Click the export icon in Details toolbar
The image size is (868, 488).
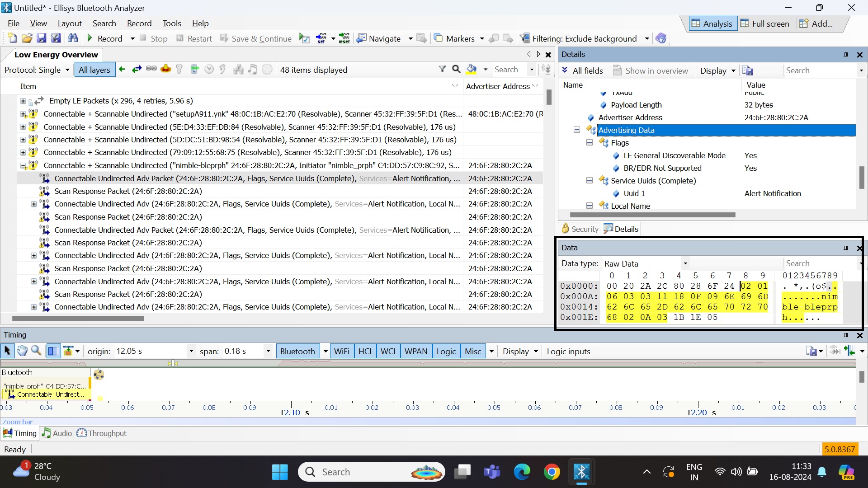click(748, 70)
